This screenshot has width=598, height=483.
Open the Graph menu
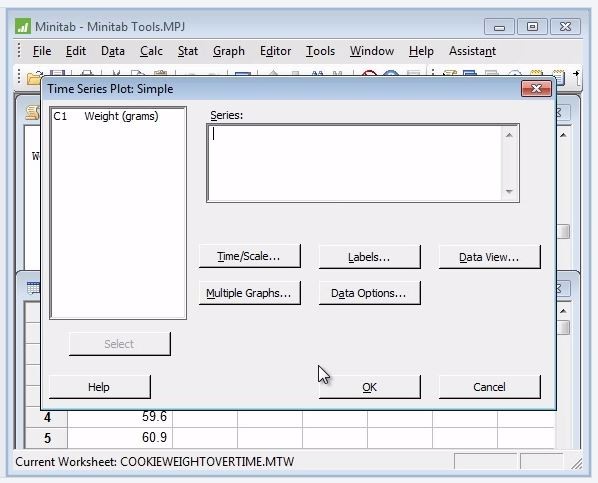[x=228, y=51]
